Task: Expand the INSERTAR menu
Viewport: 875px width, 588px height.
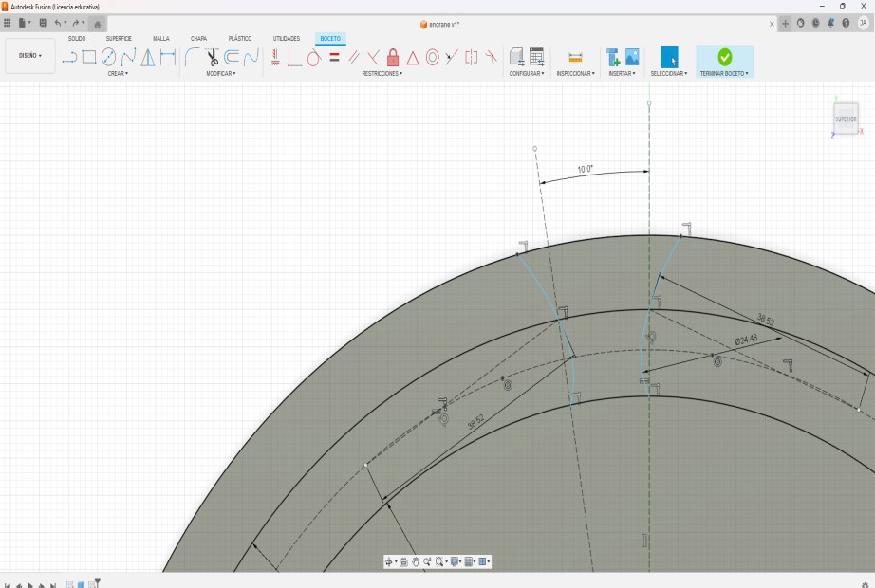Action: pos(622,74)
